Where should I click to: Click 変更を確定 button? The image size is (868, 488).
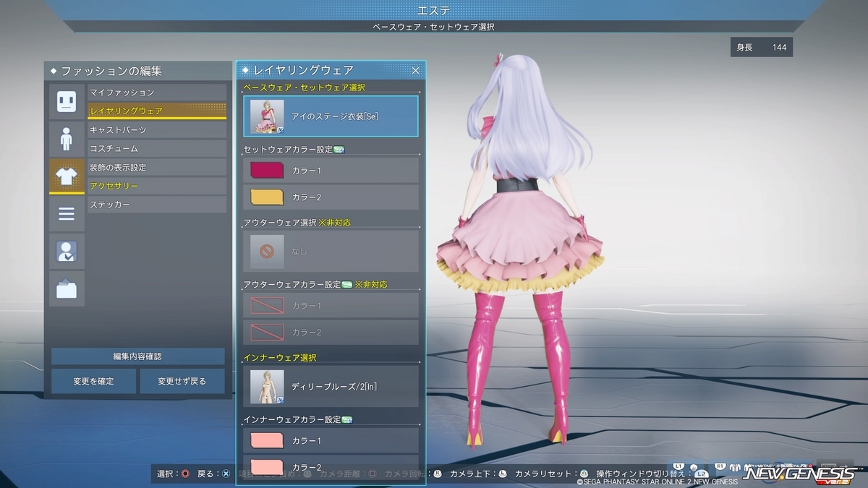93,381
